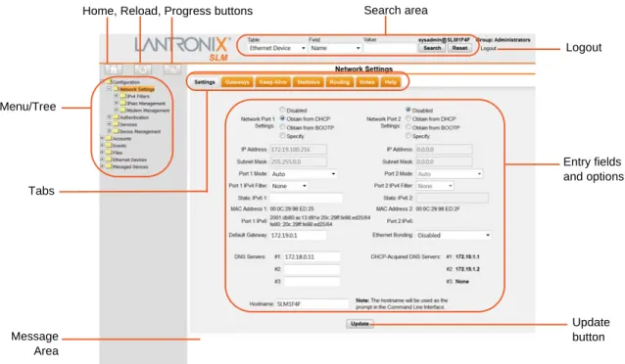
Task: Click the IPsec Management folder icon
Action: (123, 103)
